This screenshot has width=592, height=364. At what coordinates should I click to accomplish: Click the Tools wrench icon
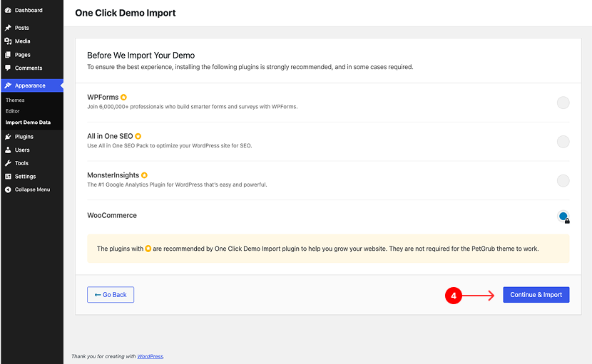click(8, 163)
